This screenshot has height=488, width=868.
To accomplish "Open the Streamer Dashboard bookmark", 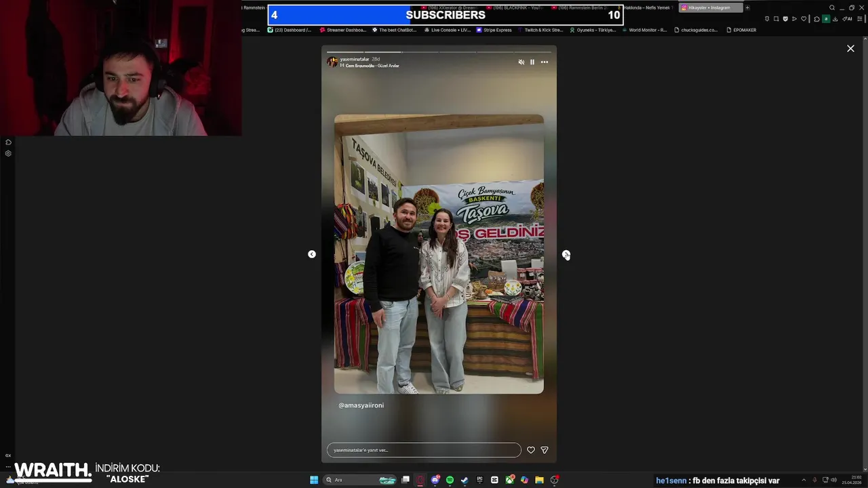I will pos(343,30).
